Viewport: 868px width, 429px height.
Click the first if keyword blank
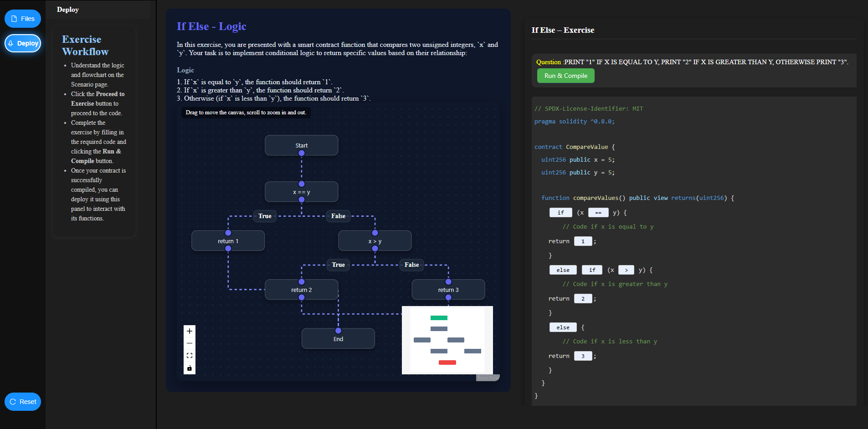point(561,212)
